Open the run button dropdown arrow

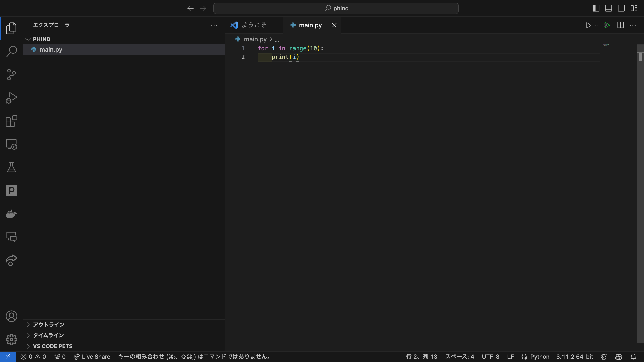coord(596,25)
